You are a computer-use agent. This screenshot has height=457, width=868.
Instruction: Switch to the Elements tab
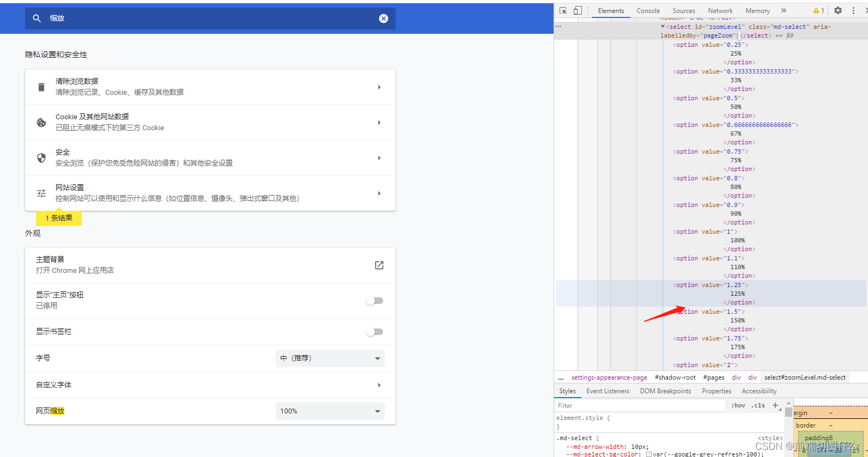click(x=611, y=11)
